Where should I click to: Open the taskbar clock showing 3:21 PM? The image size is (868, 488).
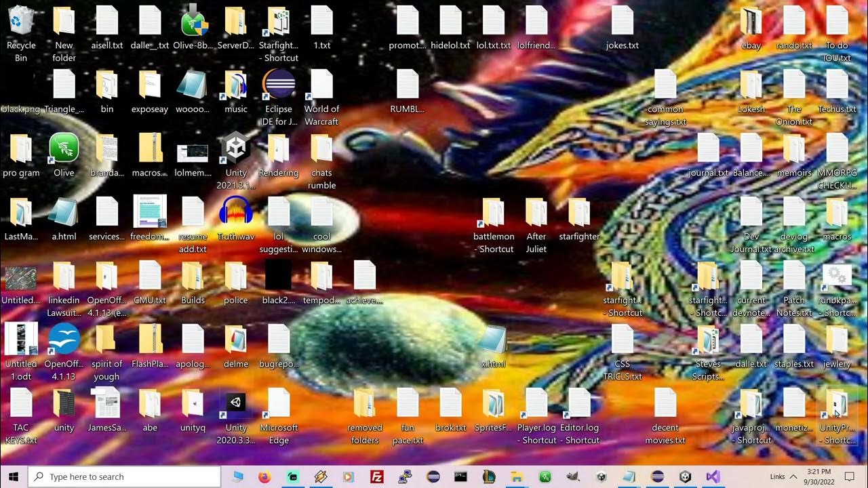[819, 476]
